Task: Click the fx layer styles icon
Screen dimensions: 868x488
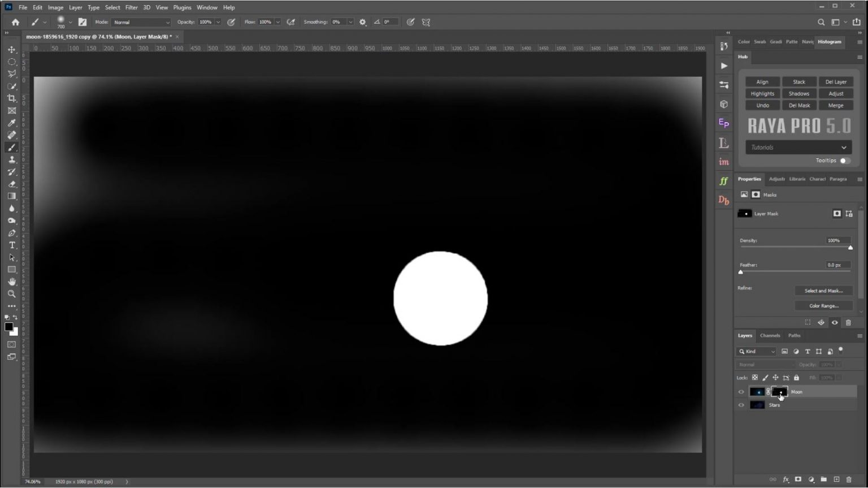Action: [x=786, y=479]
